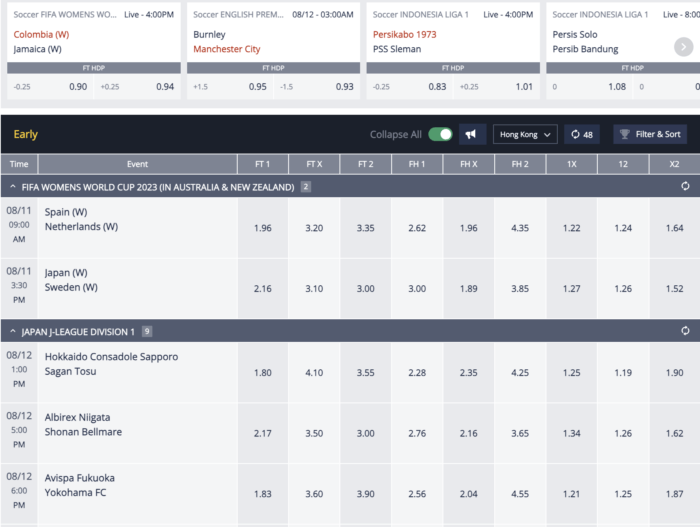Screen dimensions: 700x527
Task: Open the Hong Kong odds format dropdown
Action: tap(524, 134)
